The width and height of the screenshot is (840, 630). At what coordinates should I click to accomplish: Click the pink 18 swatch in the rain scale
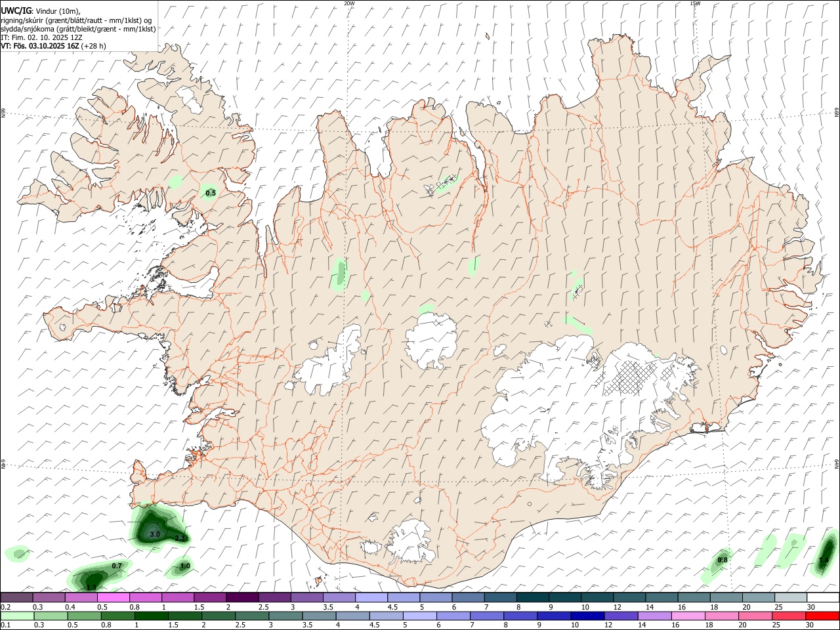721,616
